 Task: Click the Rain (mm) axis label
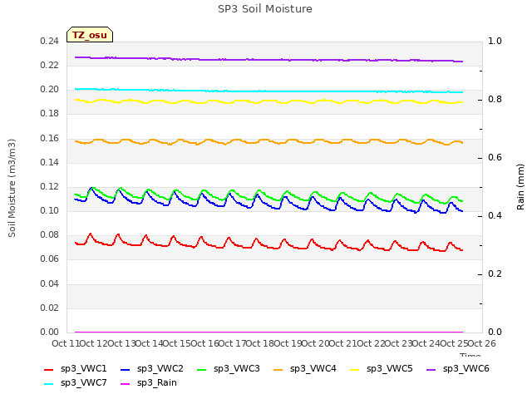tap(520, 187)
